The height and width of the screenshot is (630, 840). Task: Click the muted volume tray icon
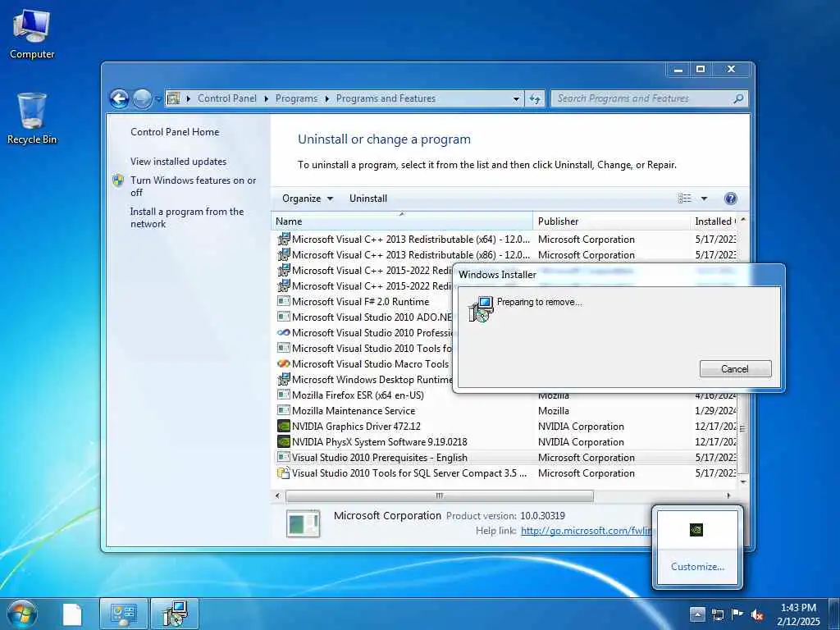[x=757, y=615]
